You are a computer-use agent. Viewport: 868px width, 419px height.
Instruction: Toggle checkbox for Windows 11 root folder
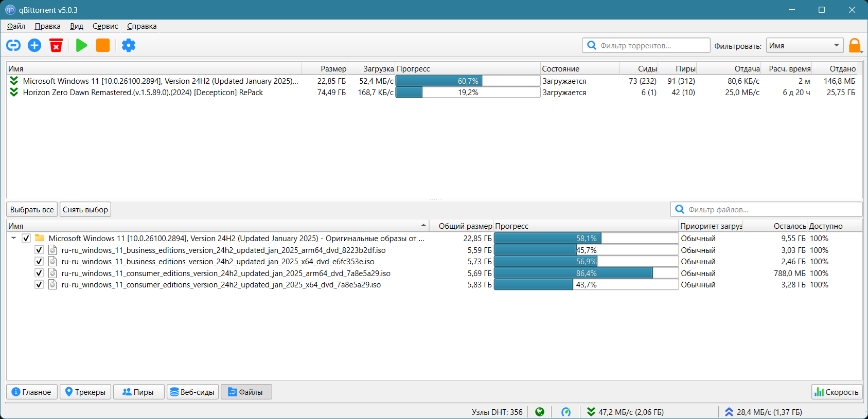(26, 239)
